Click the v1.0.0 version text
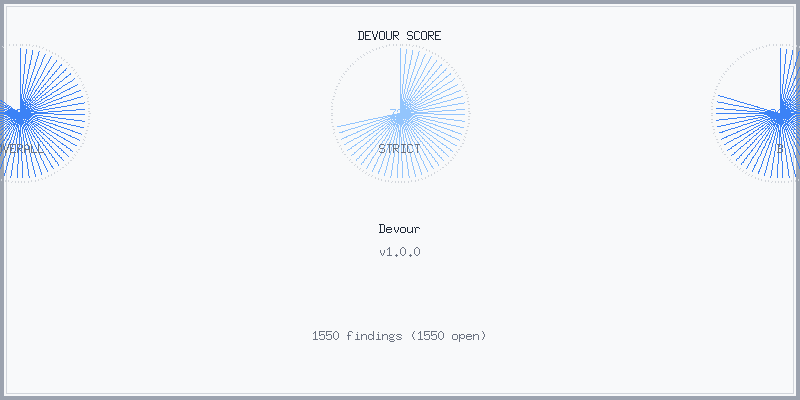800x400 pixels. point(400,252)
